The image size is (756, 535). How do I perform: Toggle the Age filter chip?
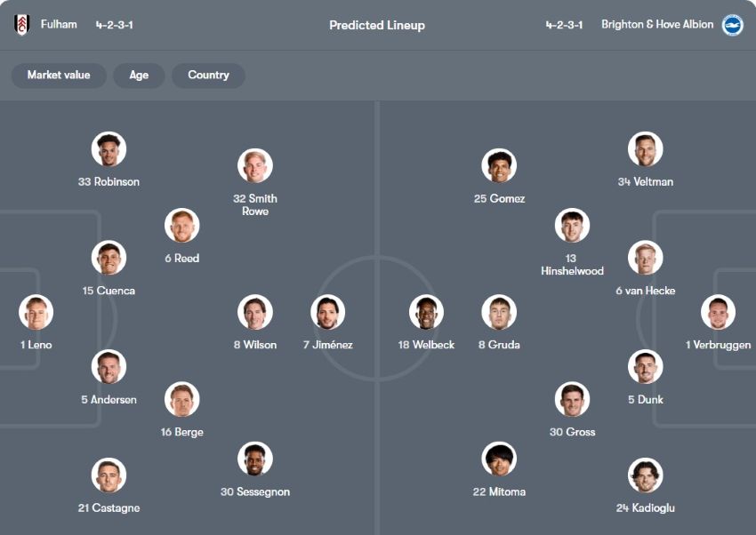click(x=139, y=76)
